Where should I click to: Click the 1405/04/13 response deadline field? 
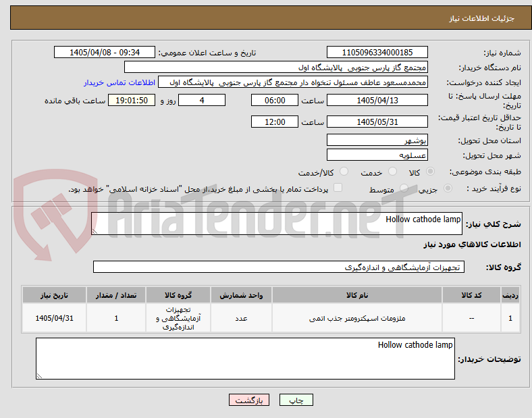pos(377,101)
